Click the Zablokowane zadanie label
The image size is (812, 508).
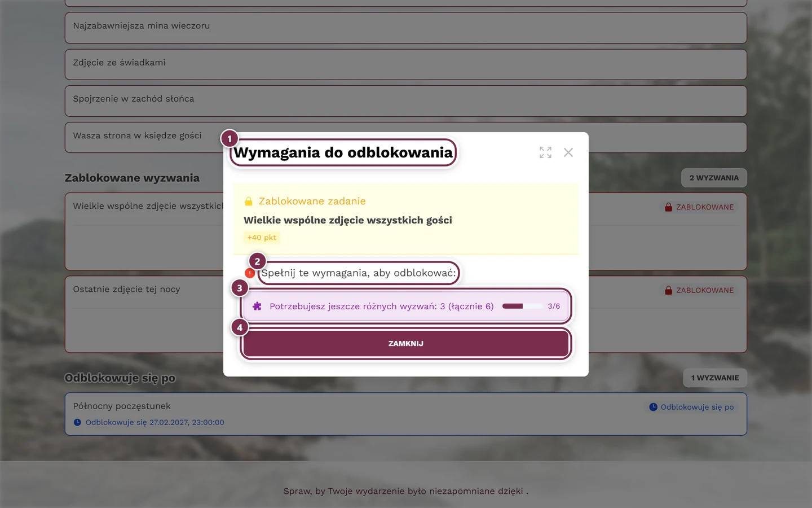point(312,201)
